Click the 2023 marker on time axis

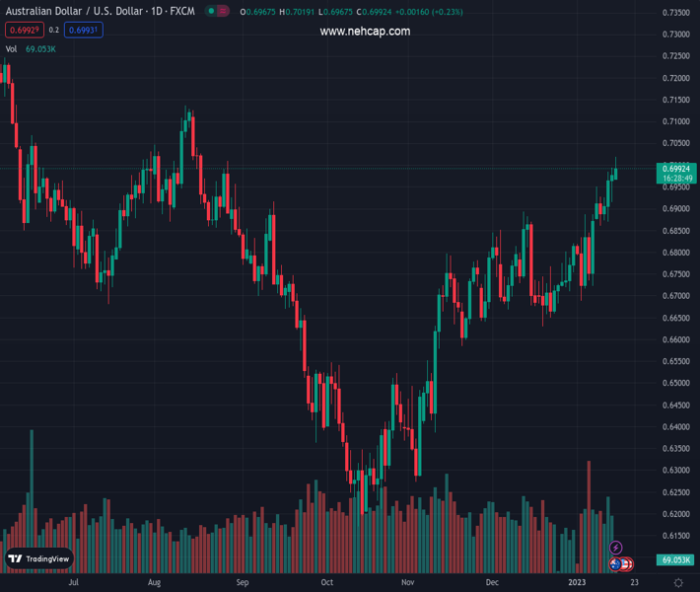(x=580, y=583)
